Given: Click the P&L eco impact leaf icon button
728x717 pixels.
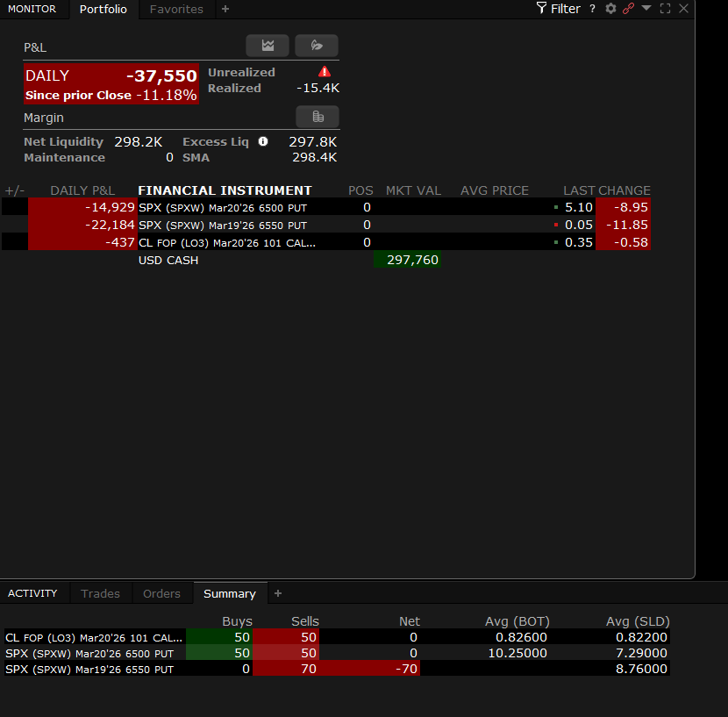Looking at the screenshot, I should pyautogui.click(x=317, y=46).
